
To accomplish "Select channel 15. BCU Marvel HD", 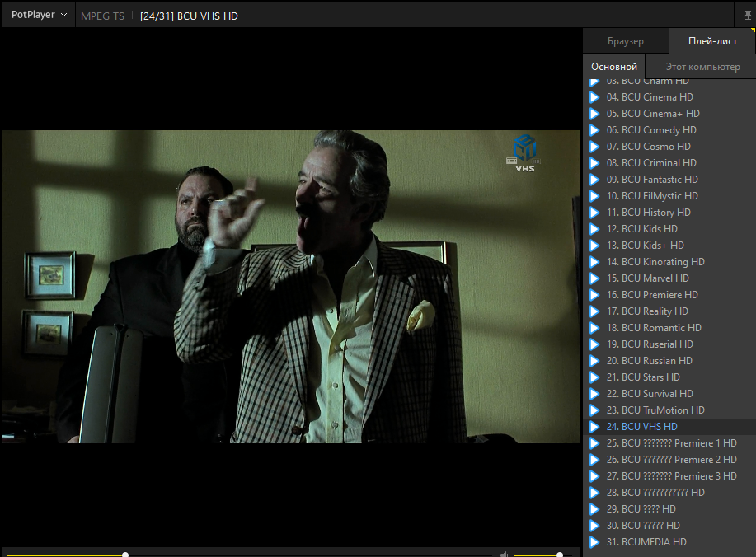I will coord(669,278).
